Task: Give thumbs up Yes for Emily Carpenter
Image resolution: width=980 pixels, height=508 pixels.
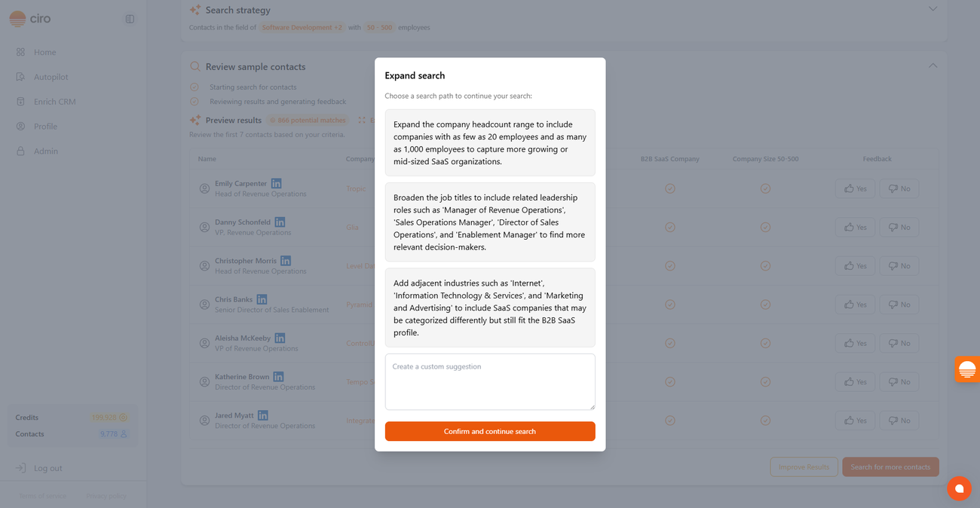Action: [855, 188]
